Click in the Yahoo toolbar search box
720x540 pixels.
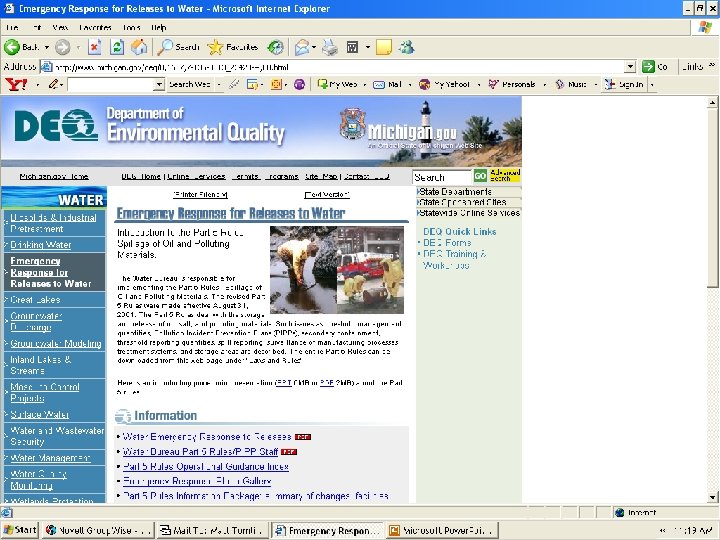(x=111, y=84)
